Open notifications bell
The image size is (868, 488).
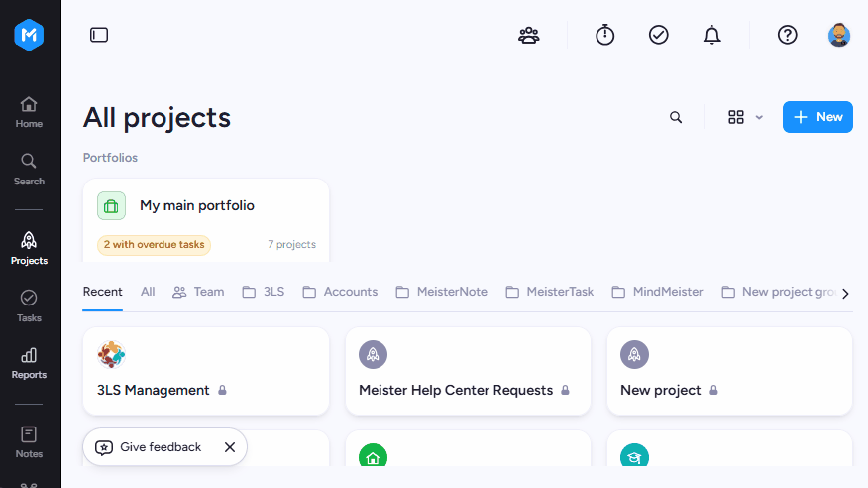point(711,35)
